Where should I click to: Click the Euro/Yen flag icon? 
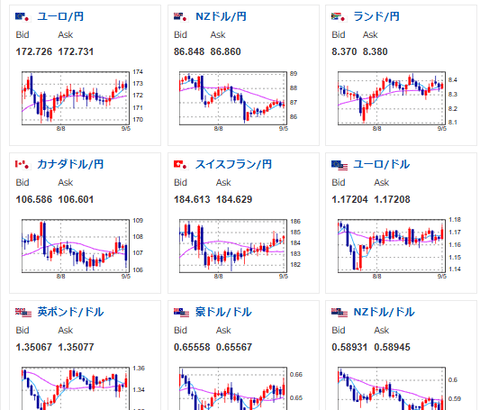coord(23,17)
